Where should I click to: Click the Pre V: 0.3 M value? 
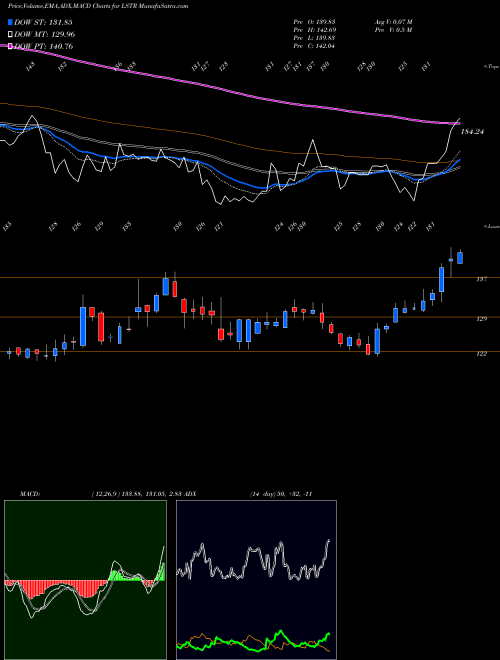393,30
